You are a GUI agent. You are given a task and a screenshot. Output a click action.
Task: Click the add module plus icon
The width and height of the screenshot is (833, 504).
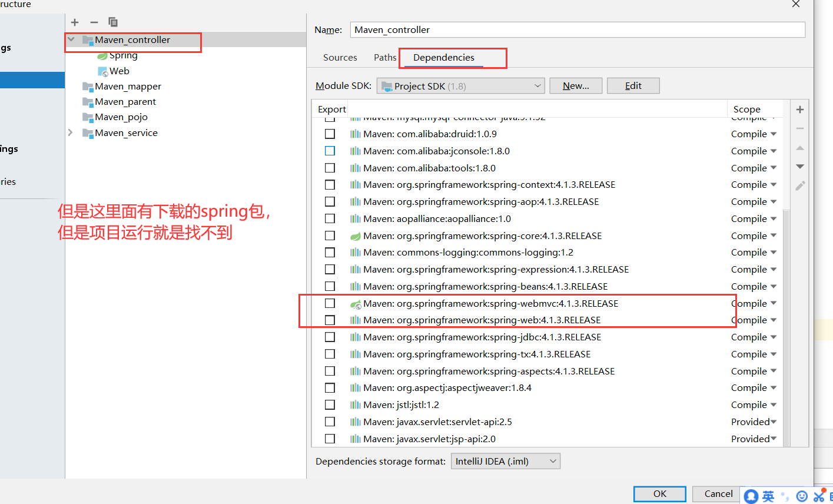click(75, 22)
